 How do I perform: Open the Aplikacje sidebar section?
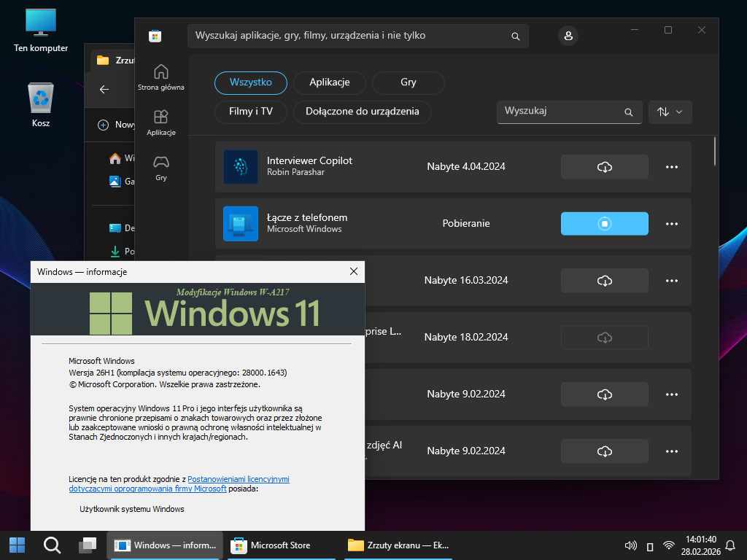tap(160, 122)
